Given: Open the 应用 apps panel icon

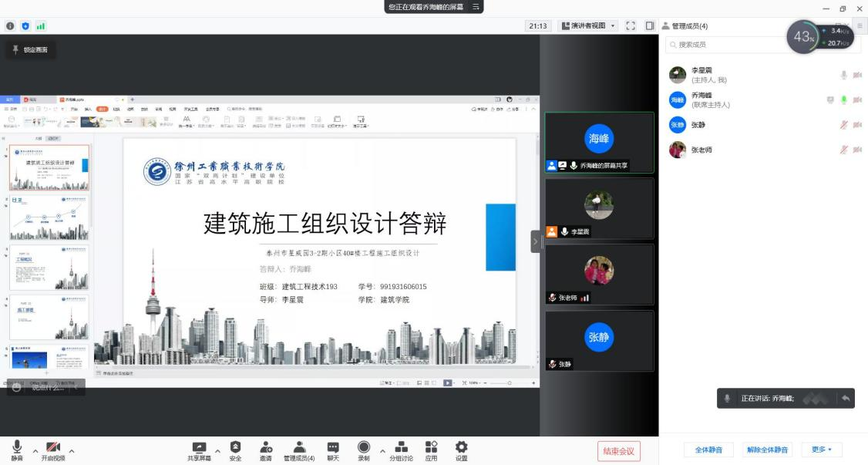Looking at the screenshot, I should 430,446.
